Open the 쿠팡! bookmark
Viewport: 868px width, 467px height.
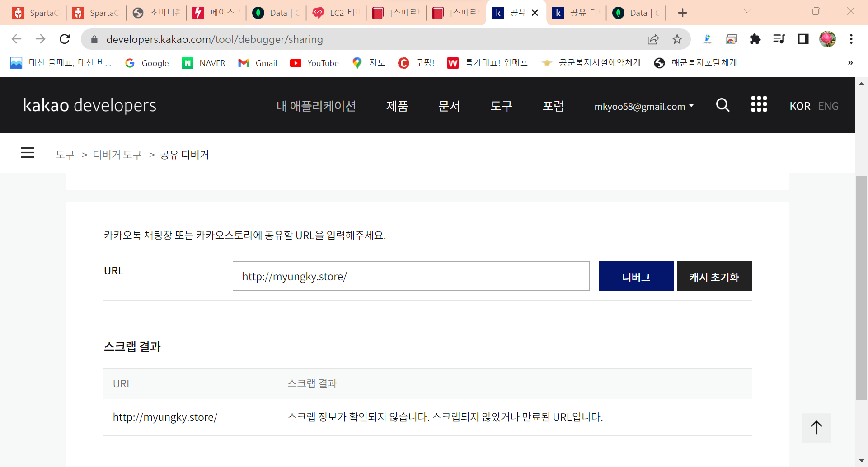pos(416,63)
